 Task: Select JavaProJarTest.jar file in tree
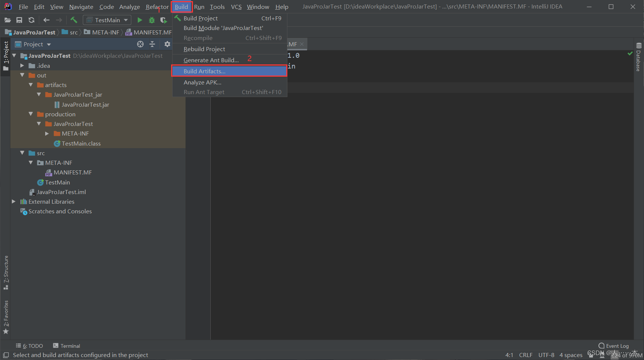pos(85,104)
